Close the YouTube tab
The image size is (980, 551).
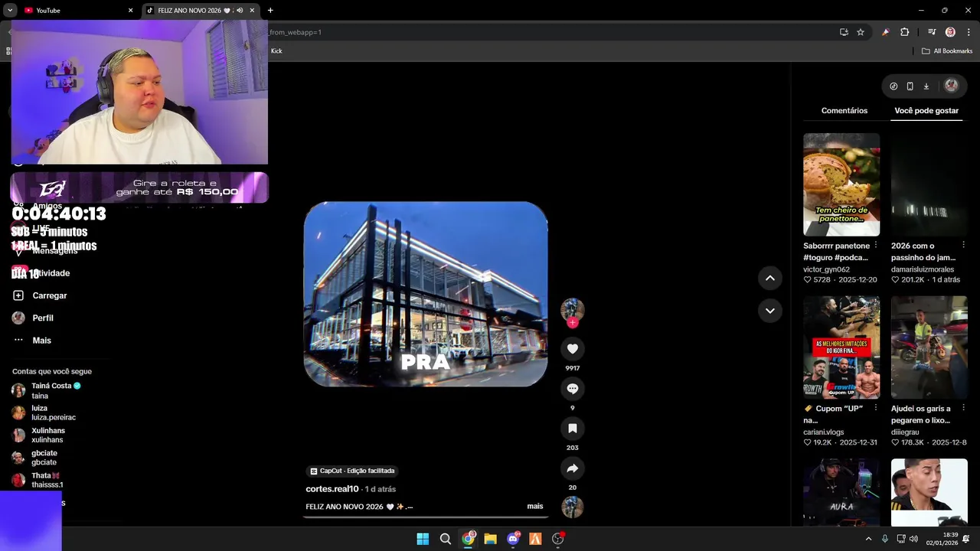[x=130, y=11]
